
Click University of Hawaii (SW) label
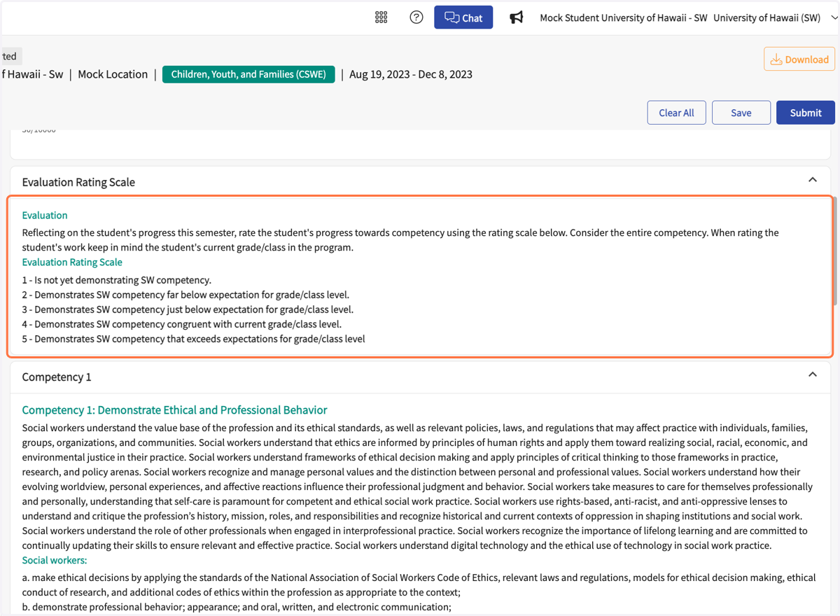pyautogui.click(x=766, y=17)
